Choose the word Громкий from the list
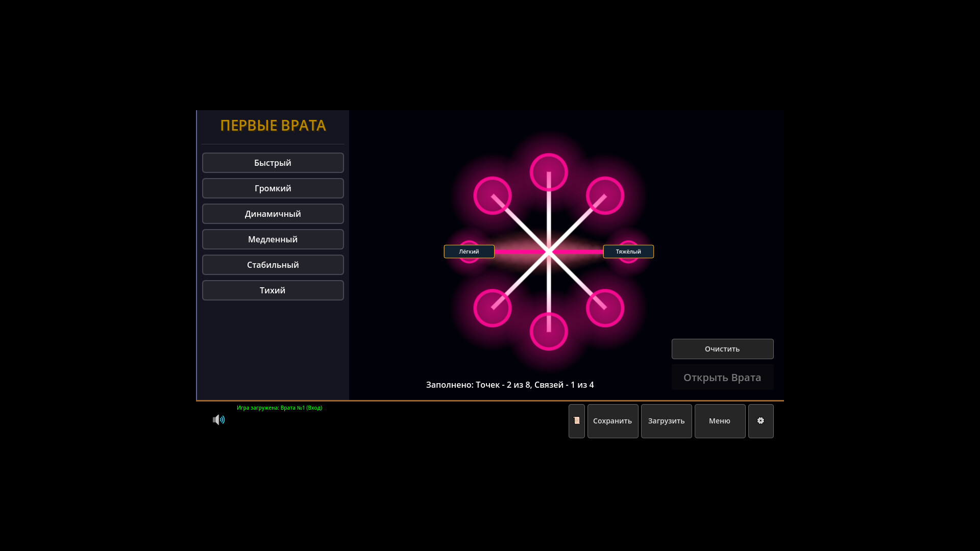Viewport: 980px width, 551px height. 273,188
